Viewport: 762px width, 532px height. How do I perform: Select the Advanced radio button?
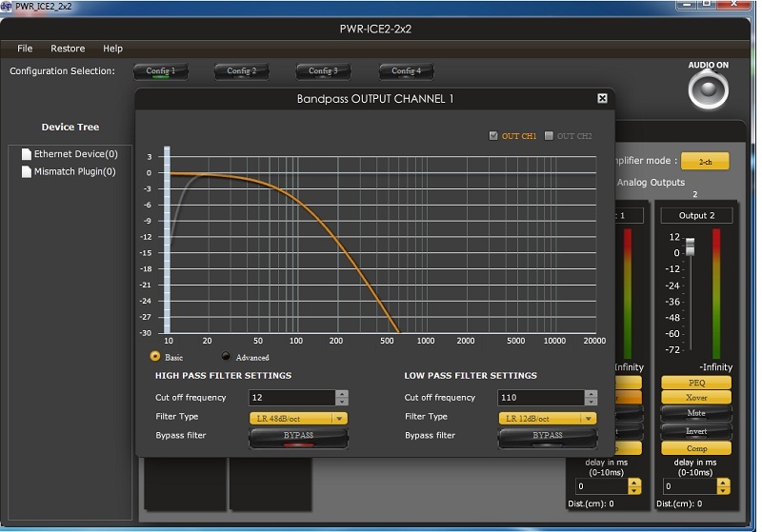227,357
